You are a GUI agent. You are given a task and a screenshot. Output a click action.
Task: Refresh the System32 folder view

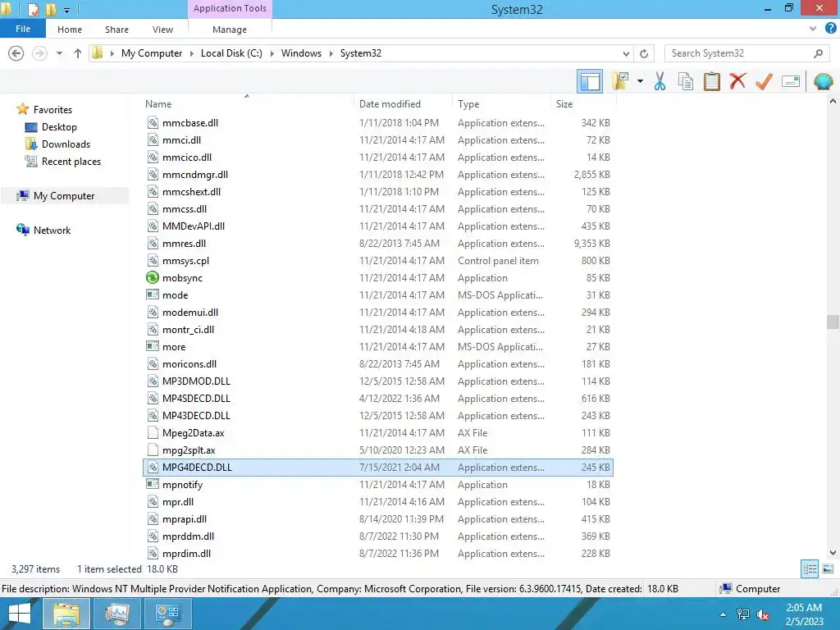[x=644, y=53]
